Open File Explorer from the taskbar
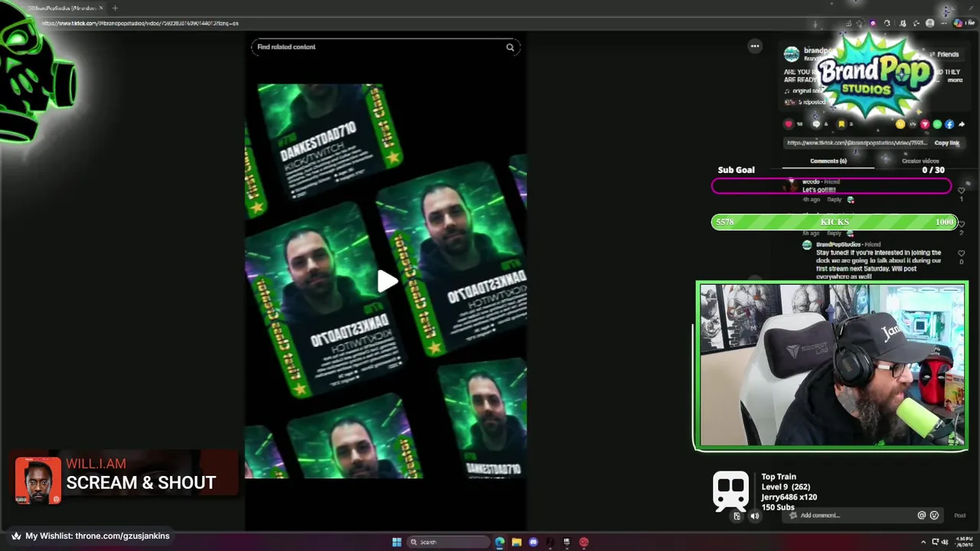Viewport: 980px width, 551px height. [517, 542]
